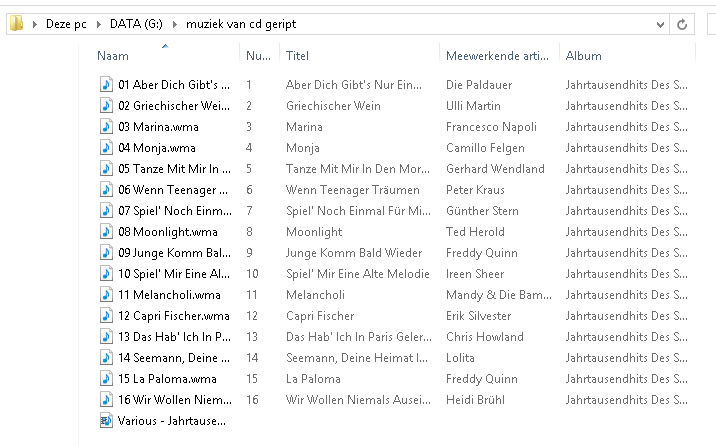Viewport: 716px width, 446px height.
Task: Click artist cell Ireen Sheer
Action: click(475, 273)
